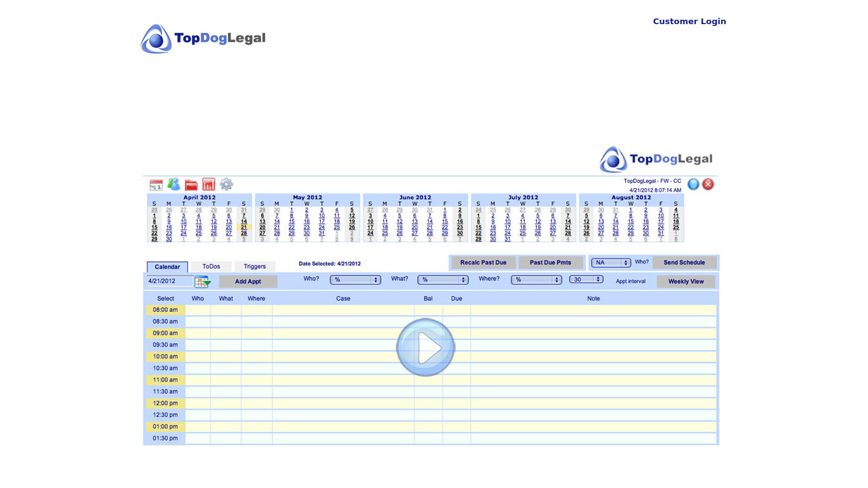Image resolution: width=868 pixels, height=488 pixels.
Task: Select the 12:00 pm time slot
Action: tap(165, 403)
